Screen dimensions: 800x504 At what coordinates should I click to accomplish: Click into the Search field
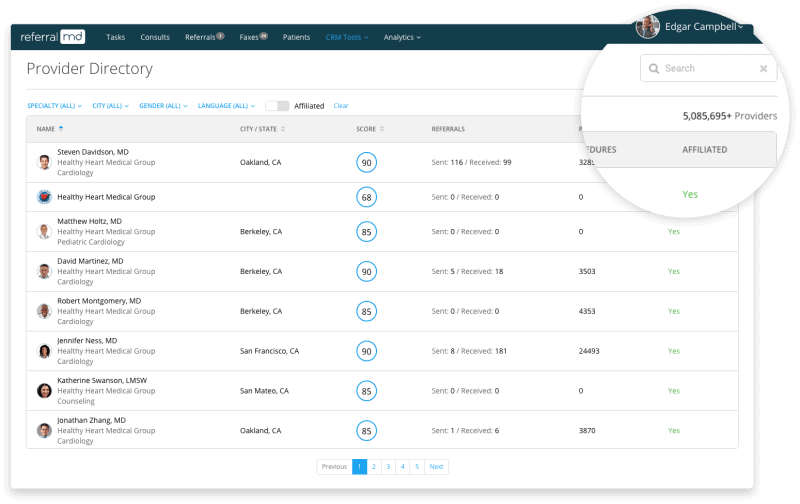(709, 68)
